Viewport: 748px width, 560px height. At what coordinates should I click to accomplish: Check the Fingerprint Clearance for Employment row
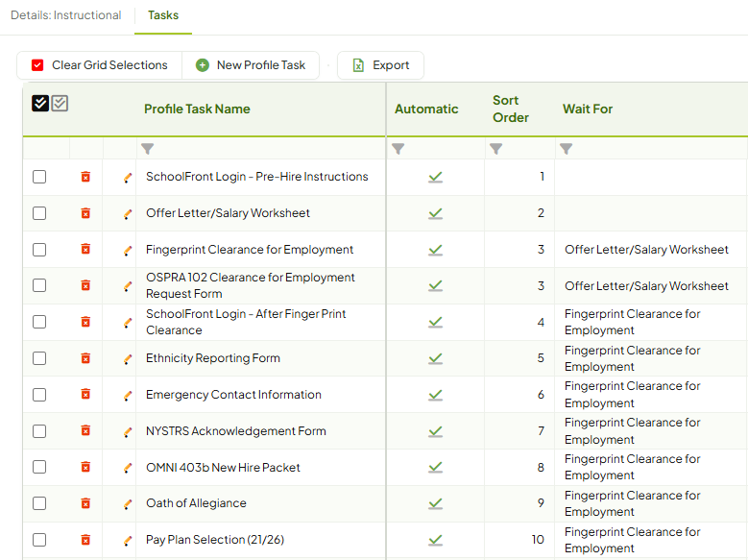pyautogui.click(x=39, y=249)
